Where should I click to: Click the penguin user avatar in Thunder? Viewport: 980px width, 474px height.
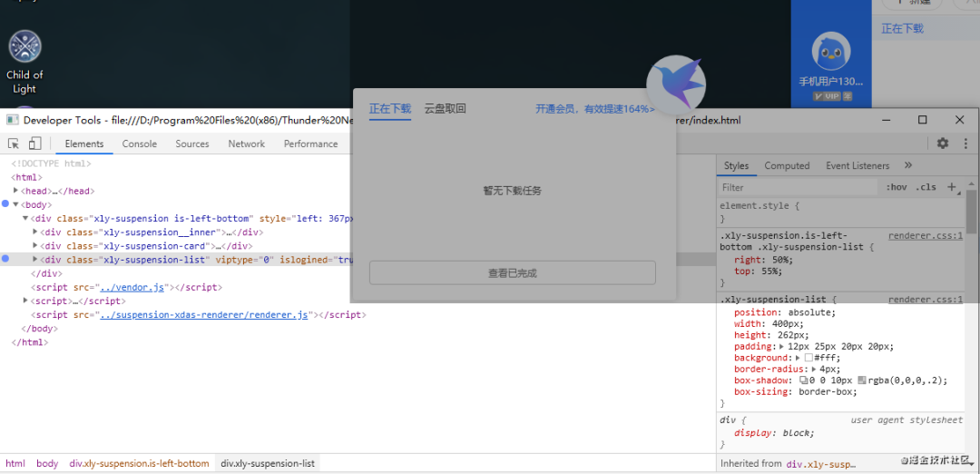(831, 51)
